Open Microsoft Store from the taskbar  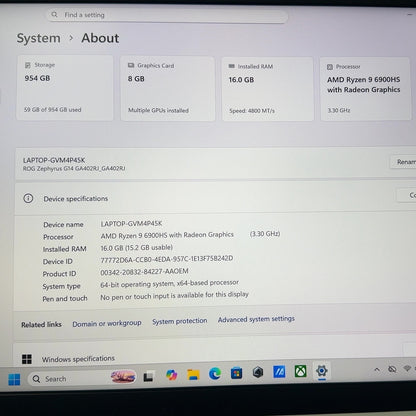coord(237,373)
